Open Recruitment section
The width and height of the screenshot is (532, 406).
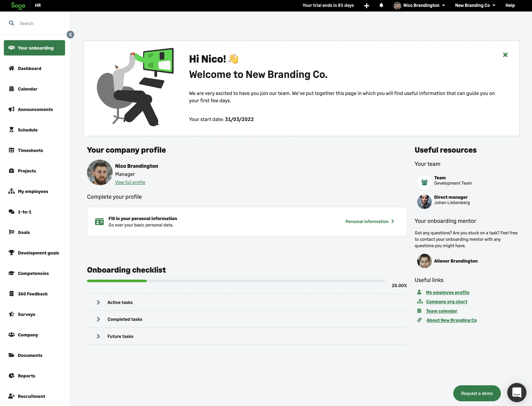pyautogui.click(x=31, y=396)
